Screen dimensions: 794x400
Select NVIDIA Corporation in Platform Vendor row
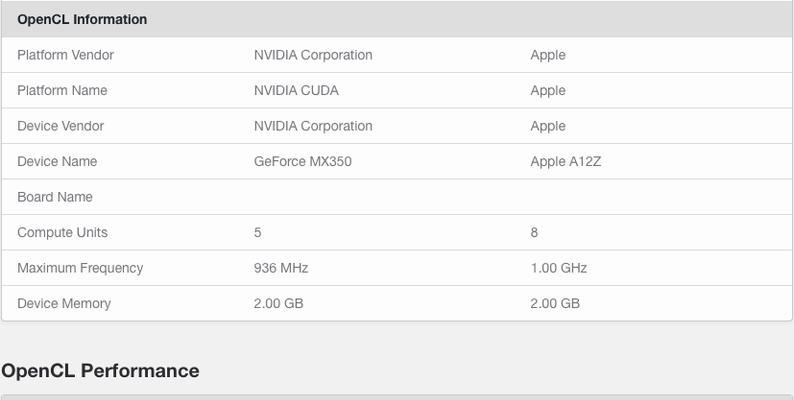(x=313, y=55)
